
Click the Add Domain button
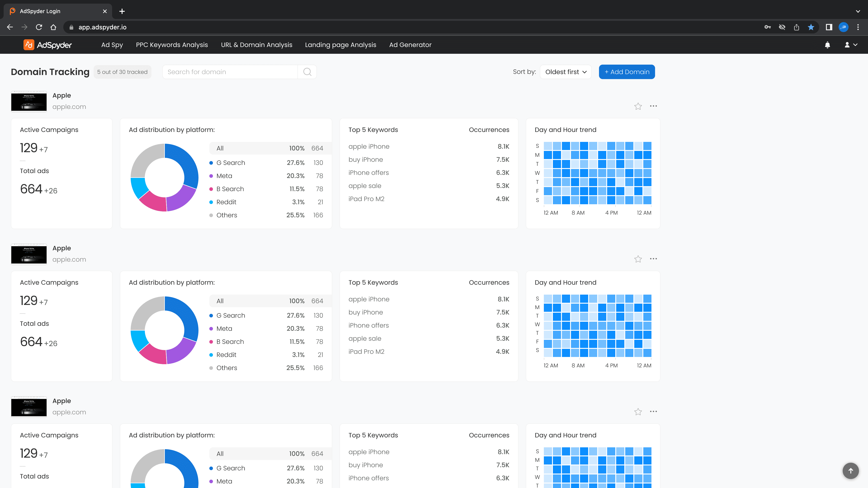tap(627, 72)
